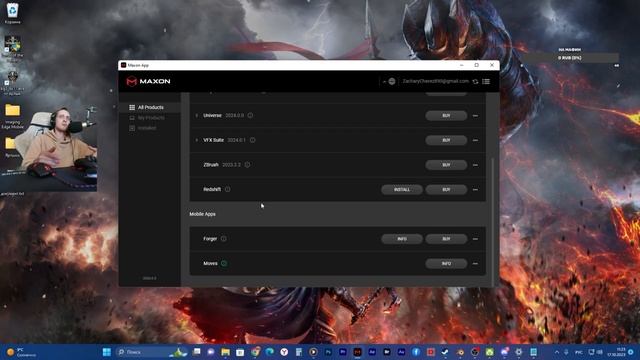Open more options for Universe row
The height and width of the screenshot is (360, 640).
click(x=475, y=116)
